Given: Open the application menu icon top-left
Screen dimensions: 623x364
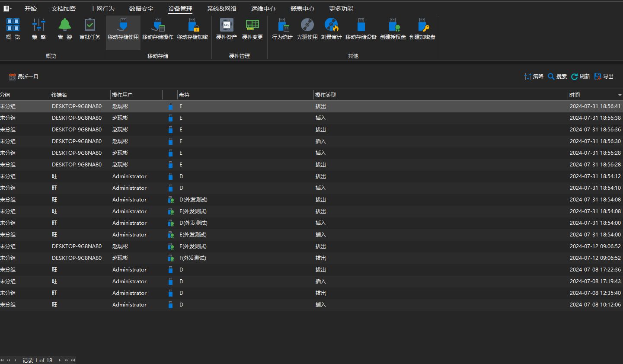Looking at the screenshot, I should coord(7,9).
